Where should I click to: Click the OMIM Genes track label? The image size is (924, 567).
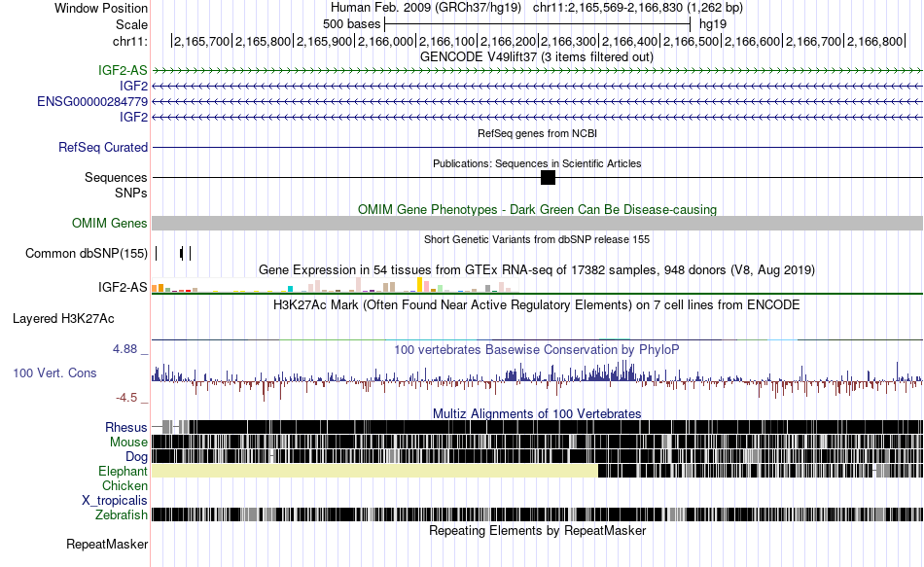(110, 223)
